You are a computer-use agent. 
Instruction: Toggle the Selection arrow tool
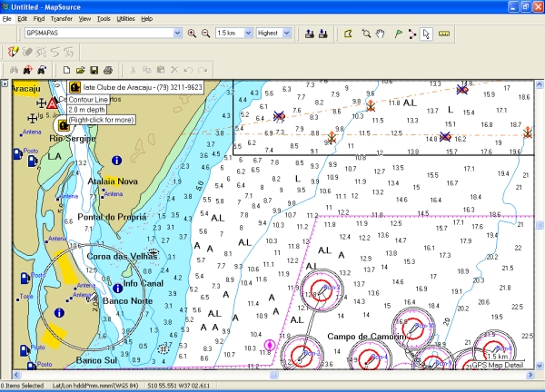[427, 34]
